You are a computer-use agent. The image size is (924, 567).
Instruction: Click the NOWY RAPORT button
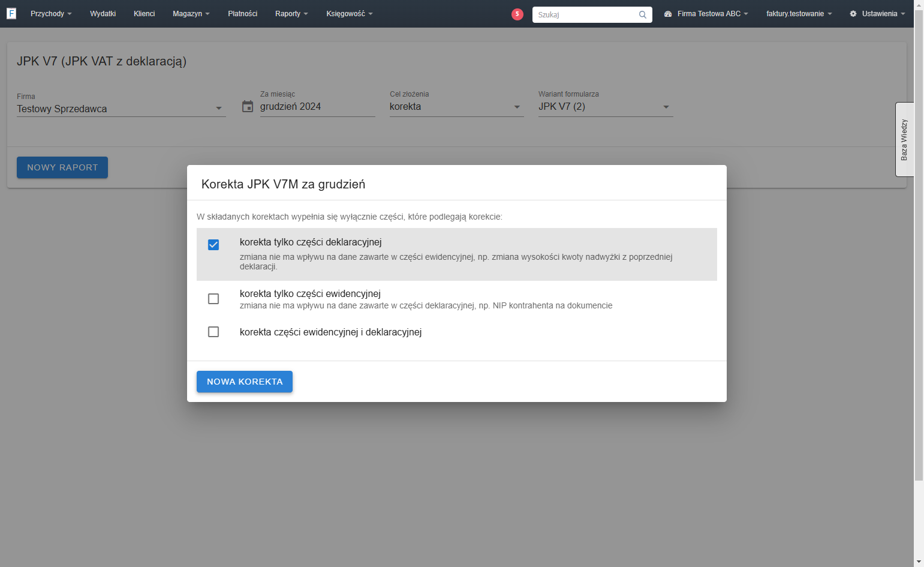(x=62, y=167)
